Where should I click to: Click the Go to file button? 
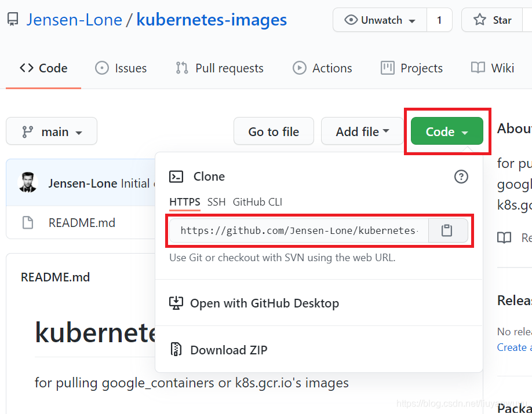(x=274, y=131)
